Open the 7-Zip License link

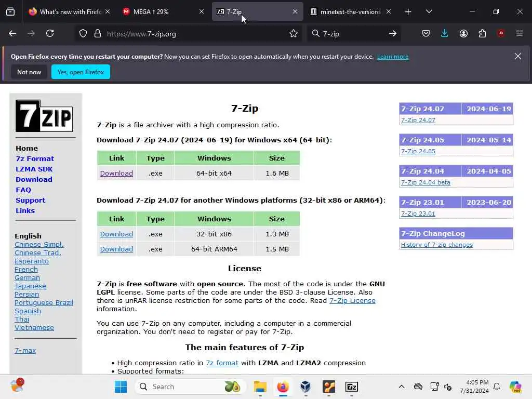[352, 300]
